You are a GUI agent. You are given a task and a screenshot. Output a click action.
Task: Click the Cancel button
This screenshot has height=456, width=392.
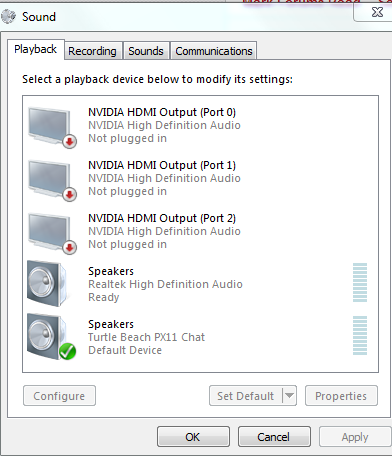coord(274,437)
